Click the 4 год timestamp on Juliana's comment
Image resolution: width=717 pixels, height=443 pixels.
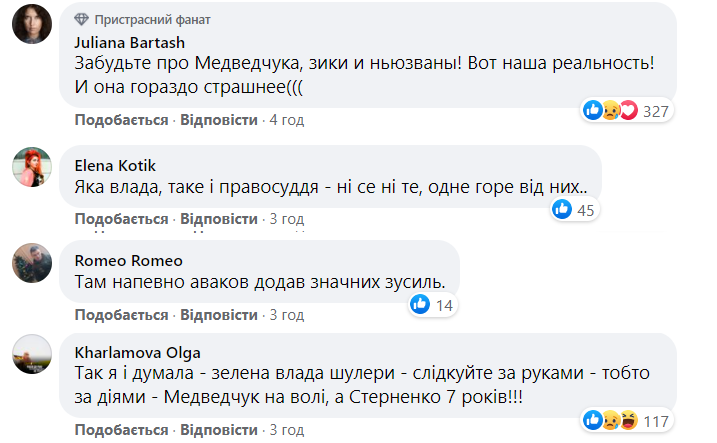click(x=286, y=120)
